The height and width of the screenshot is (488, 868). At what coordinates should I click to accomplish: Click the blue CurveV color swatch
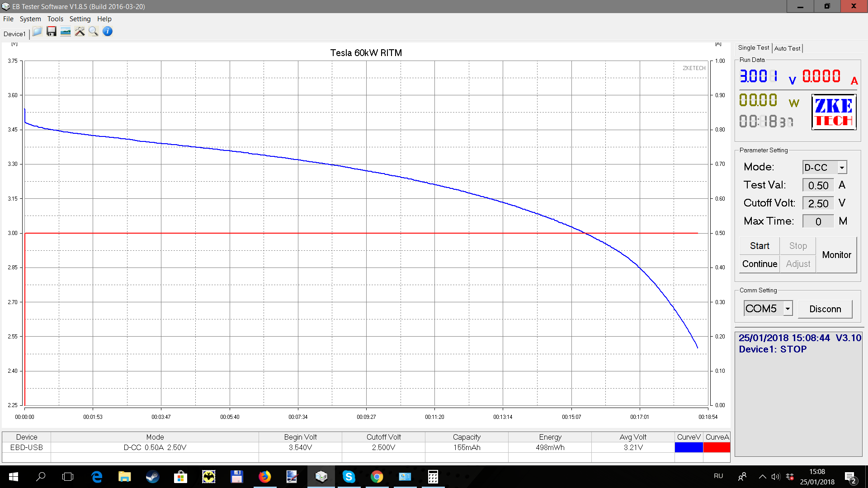689,447
